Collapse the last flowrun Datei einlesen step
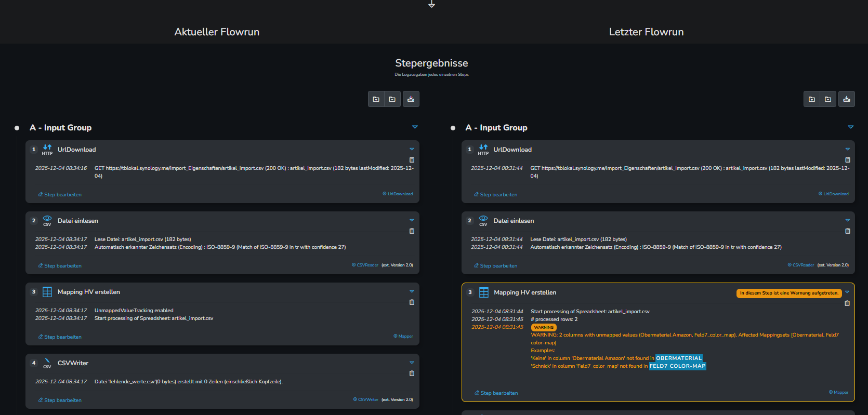 (848, 220)
